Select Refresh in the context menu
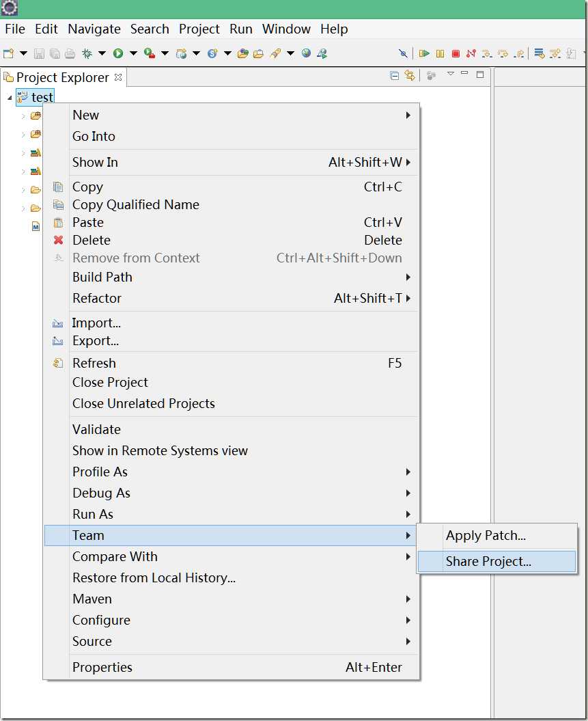The image size is (588, 721). click(x=94, y=363)
